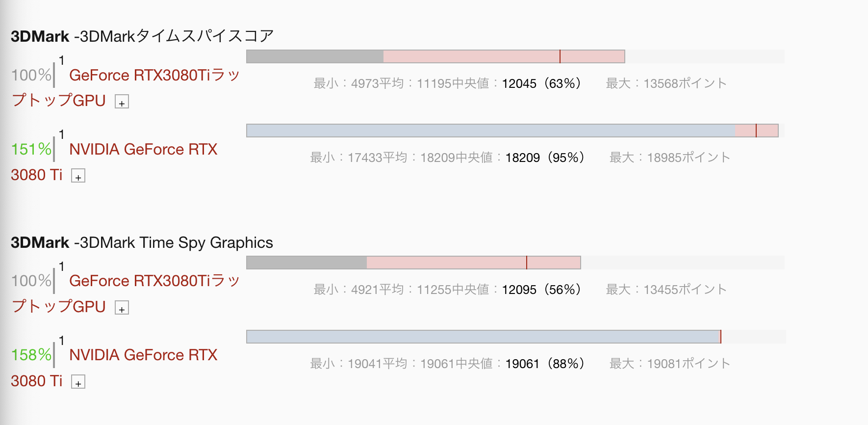Click the 19061 median Graphics score bar
The height and width of the screenshot is (425, 868).
[484, 337]
